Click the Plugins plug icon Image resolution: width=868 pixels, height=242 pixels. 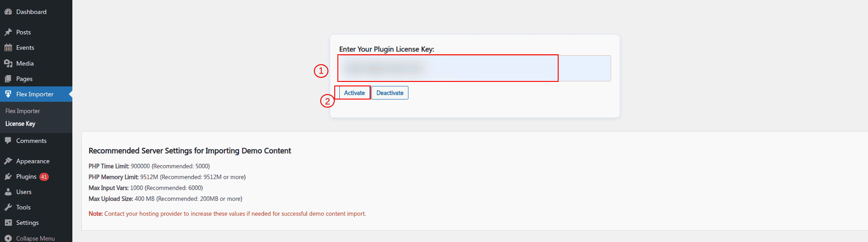pyautogui.click(x=8, y=176)
